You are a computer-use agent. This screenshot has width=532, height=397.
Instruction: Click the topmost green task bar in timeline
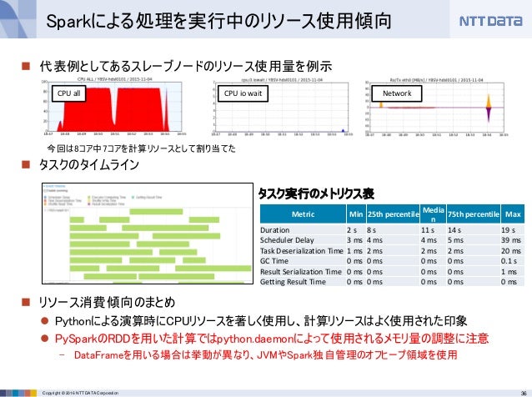156,212
